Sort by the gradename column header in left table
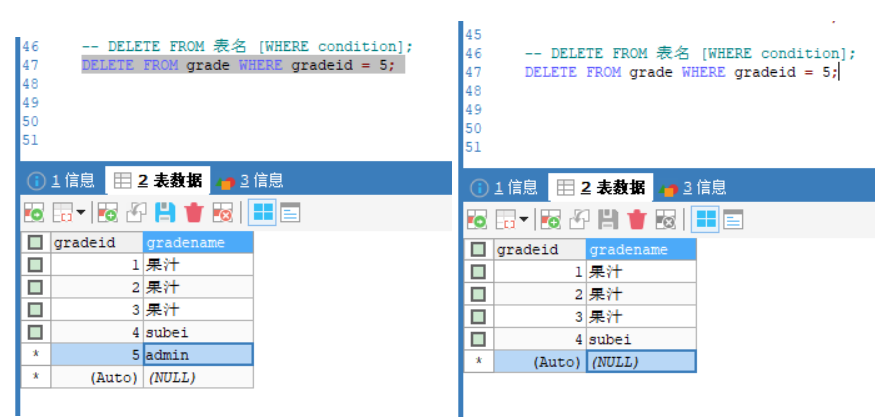This screenshot has width=875, height=417. point(198,243)
